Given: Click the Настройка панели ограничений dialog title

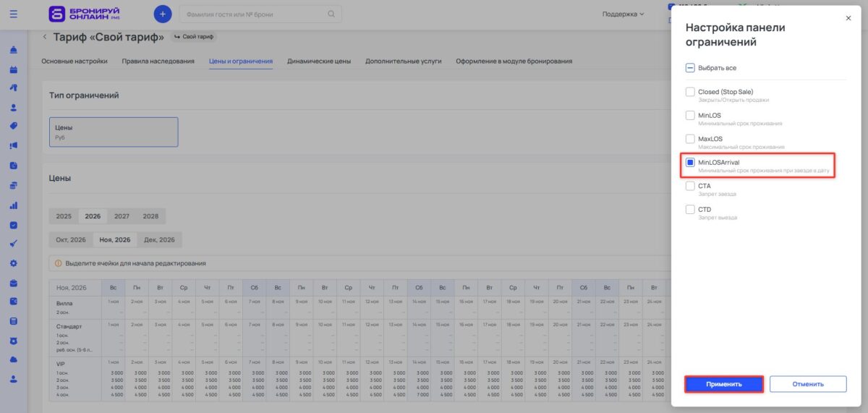Looking at the screenshot, I should 736,35.
